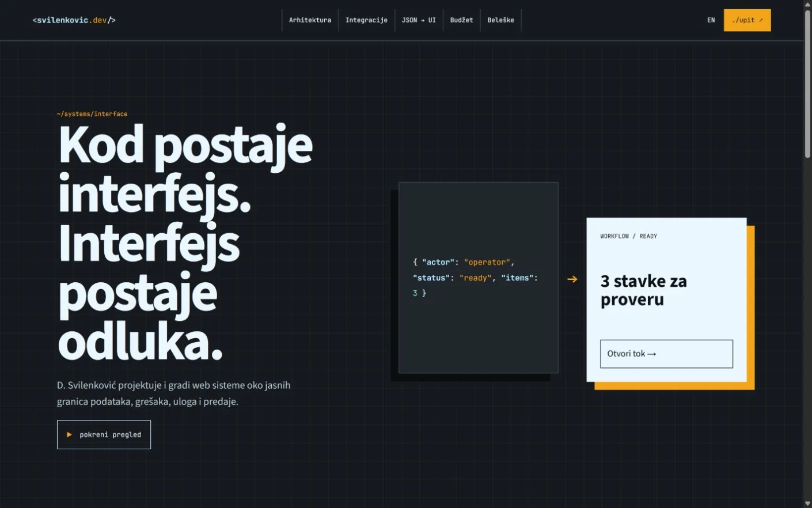Click the JSON code snippet panel
Screen dimensions: 812x508
(x=478, y=278)
